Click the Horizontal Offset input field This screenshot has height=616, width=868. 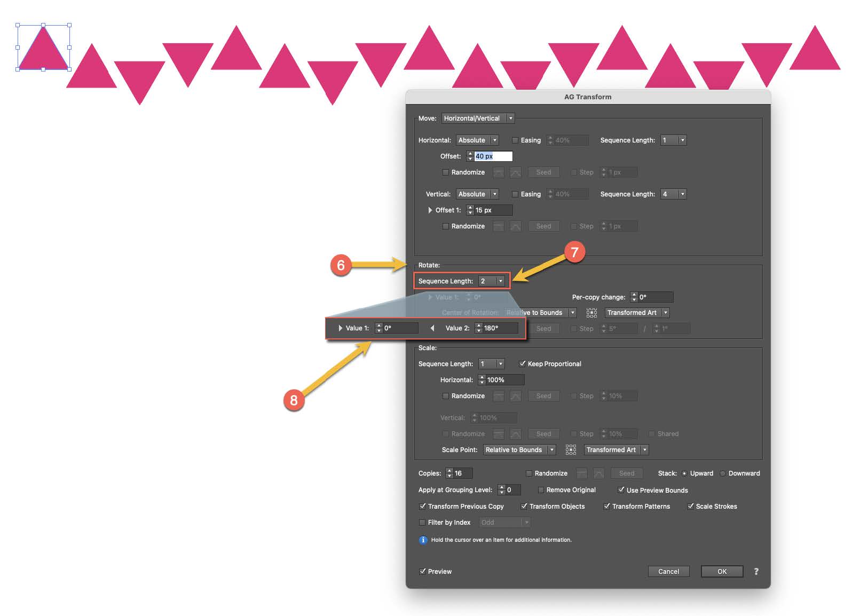(x=493, y=156)
